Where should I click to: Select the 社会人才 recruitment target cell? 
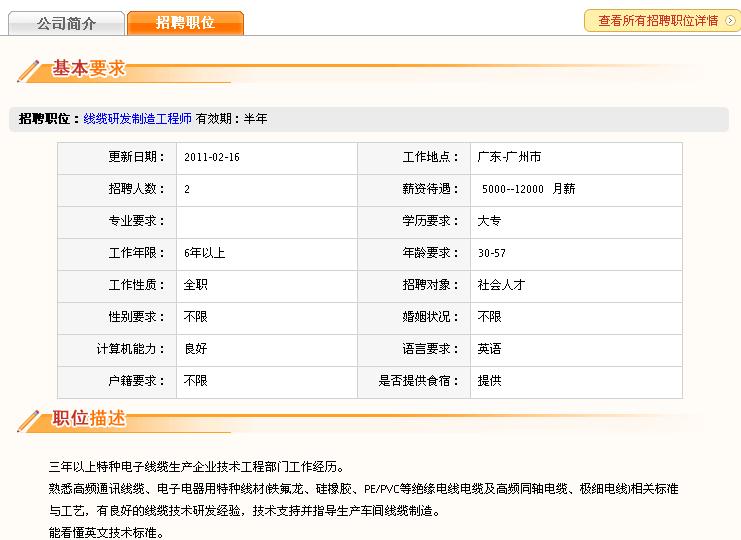(501, 285)
